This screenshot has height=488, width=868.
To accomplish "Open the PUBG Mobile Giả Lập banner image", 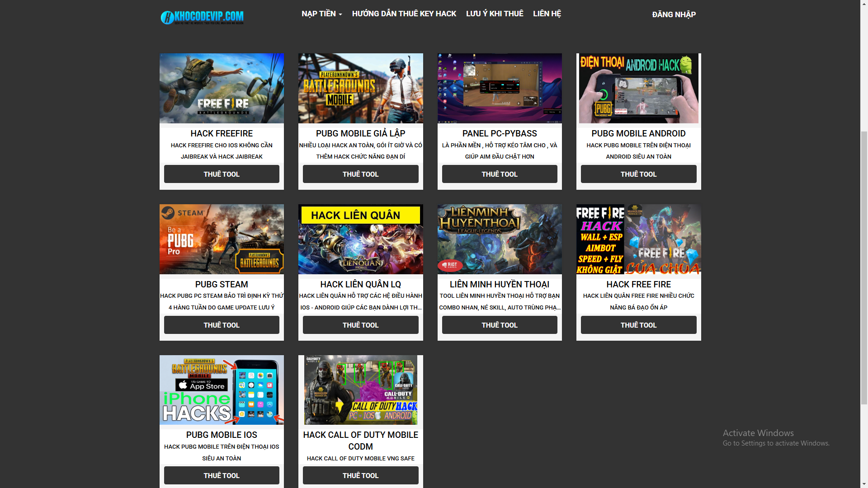I will [x=360, y=88].
